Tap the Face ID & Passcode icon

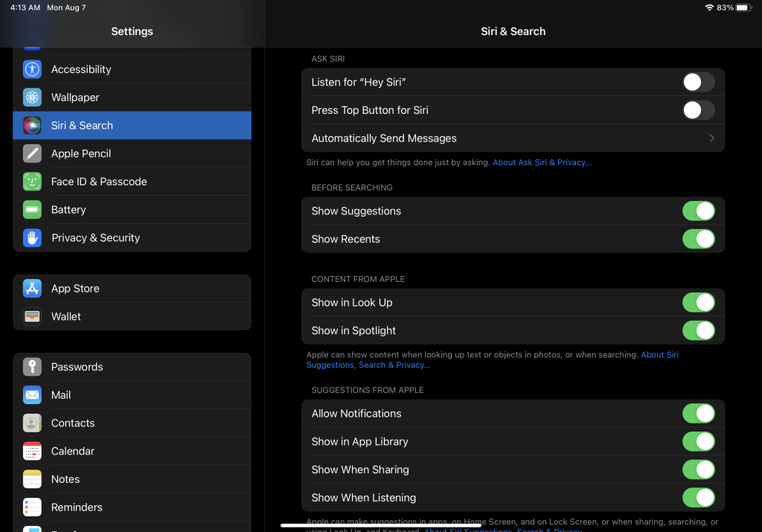coord(32,182)
